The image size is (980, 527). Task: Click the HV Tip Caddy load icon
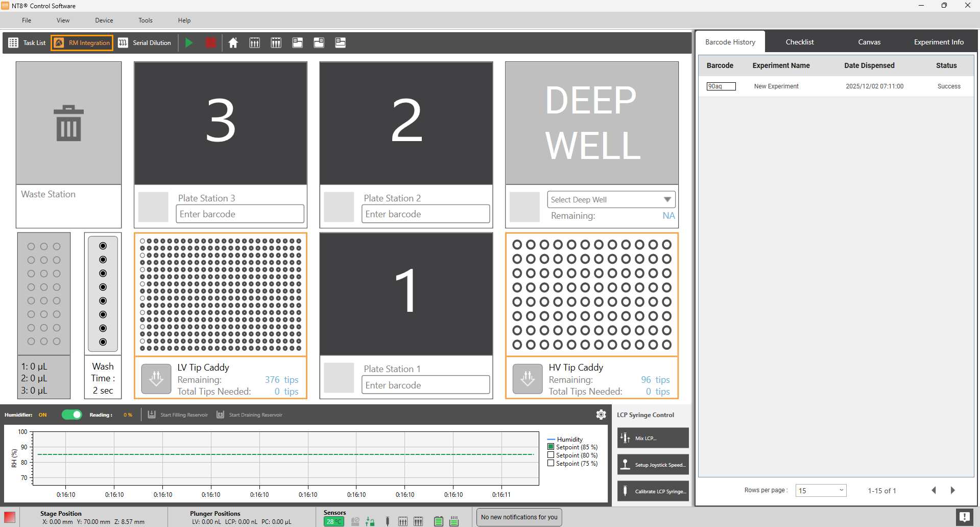pos(528,379)
